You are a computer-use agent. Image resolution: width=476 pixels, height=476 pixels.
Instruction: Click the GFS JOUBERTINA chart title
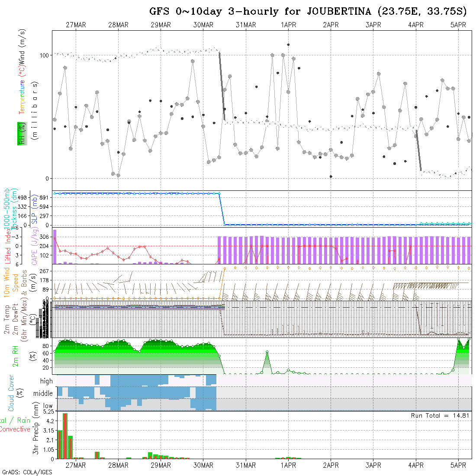309,11
